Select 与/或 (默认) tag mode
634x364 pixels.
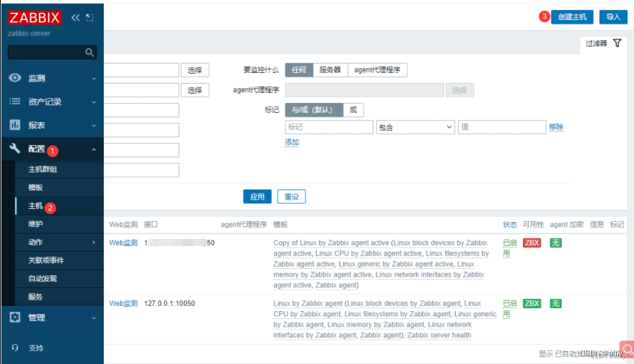tap(314, 110)
